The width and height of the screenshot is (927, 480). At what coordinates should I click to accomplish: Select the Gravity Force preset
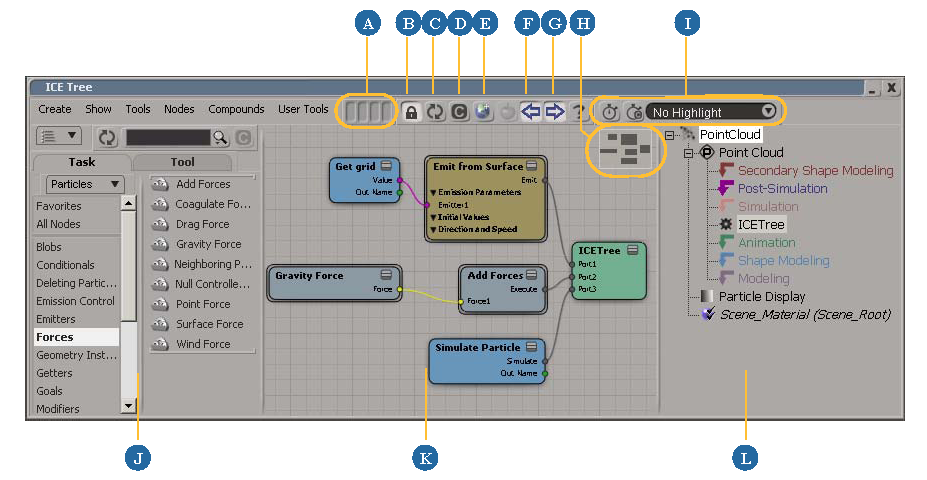coord(208,244)
